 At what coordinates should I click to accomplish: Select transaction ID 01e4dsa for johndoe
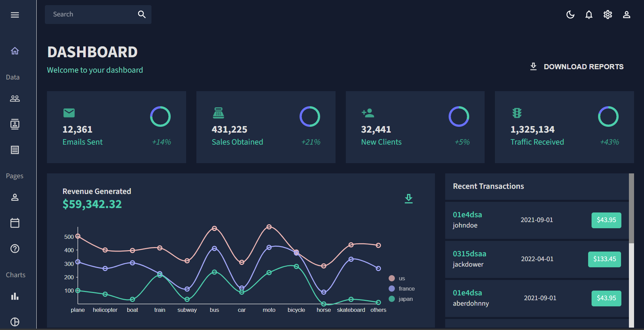coord(467,215)
